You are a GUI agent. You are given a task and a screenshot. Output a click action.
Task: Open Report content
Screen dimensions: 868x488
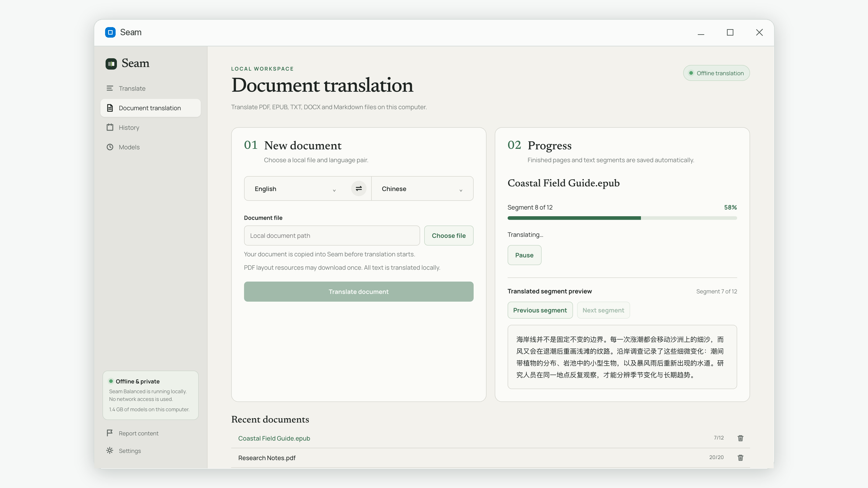coord(151,433)
